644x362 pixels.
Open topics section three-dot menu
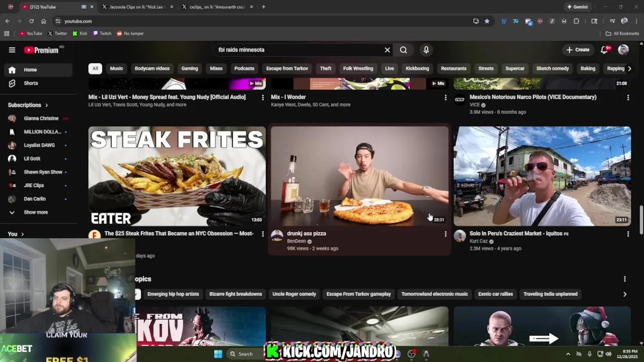coord(625,279)
